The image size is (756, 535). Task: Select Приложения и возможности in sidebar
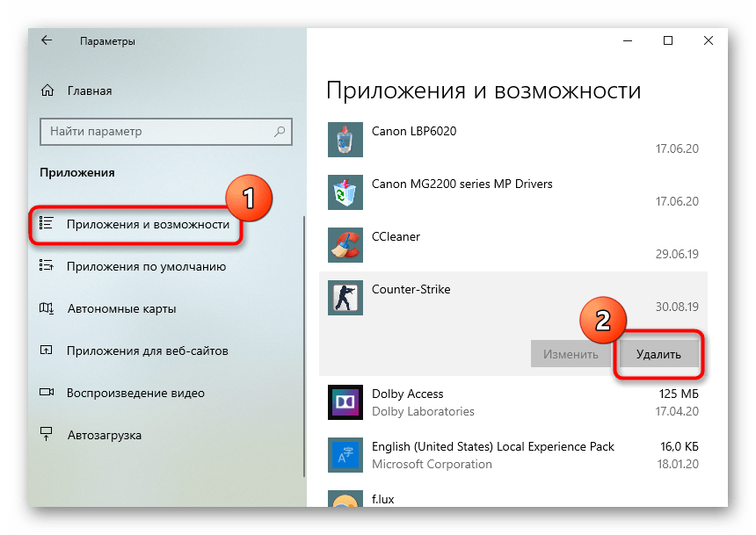(x=147, y=225)
